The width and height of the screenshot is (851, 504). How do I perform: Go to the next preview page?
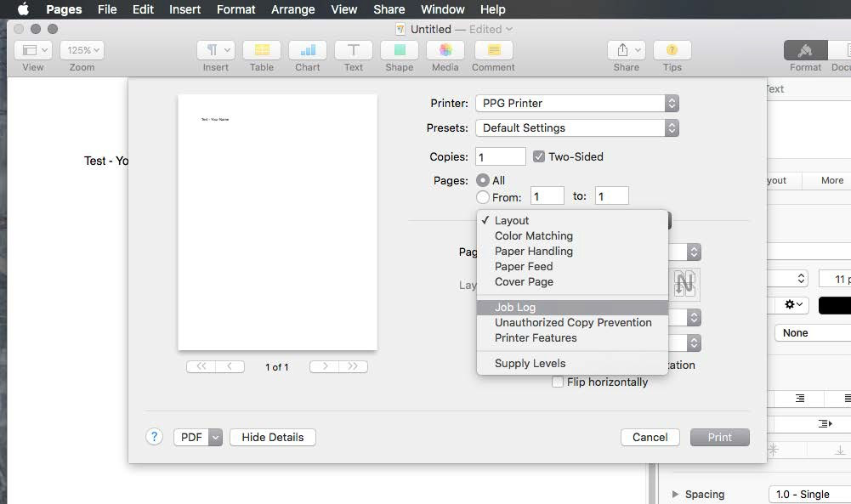coord(324,366)
